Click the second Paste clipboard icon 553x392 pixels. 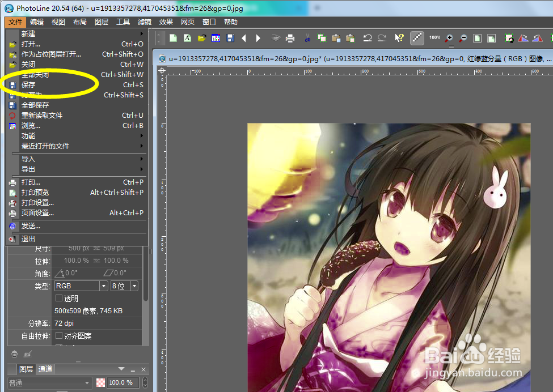pos(350,38)
